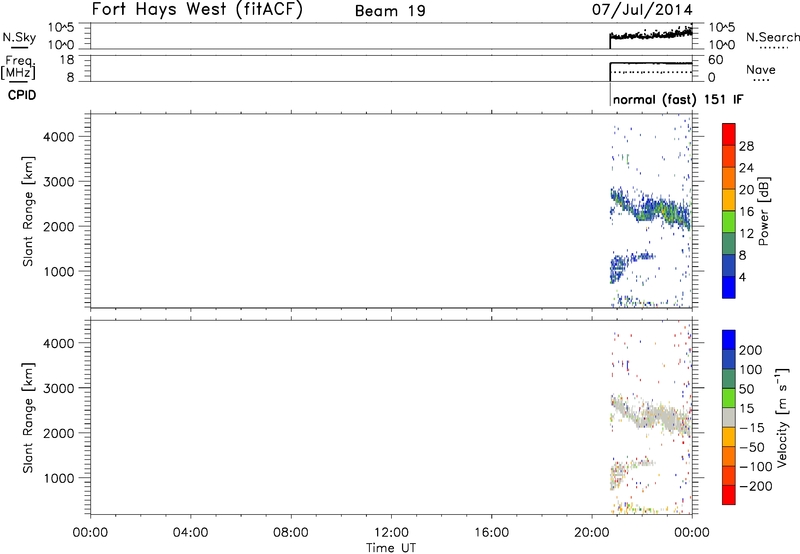Click the '28' power colorbar label
The width and height of the screenshot is (800, 554).
746,146
